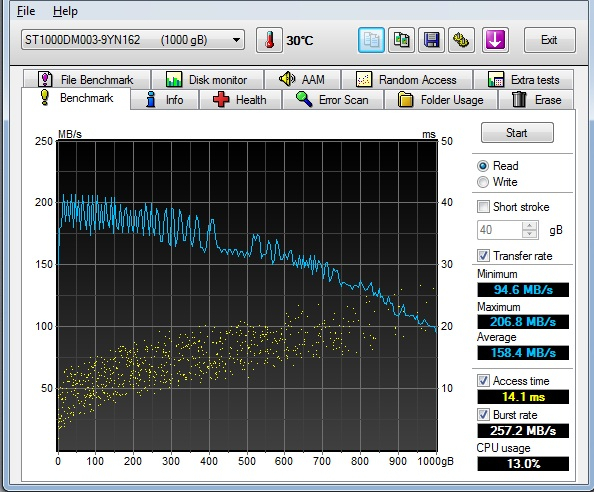
Task: Click the Error Scan magnifier icon
Action: click(x=304, y=99)
